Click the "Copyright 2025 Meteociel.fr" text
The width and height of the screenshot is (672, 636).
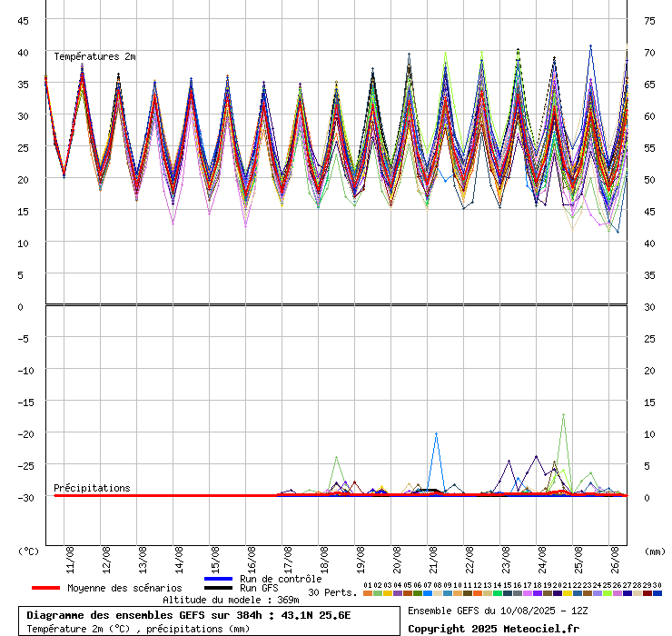[x=493, y=629]
